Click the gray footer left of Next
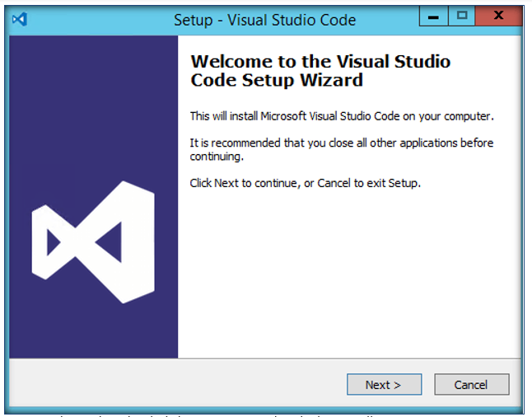 click(x=176, y=384)
